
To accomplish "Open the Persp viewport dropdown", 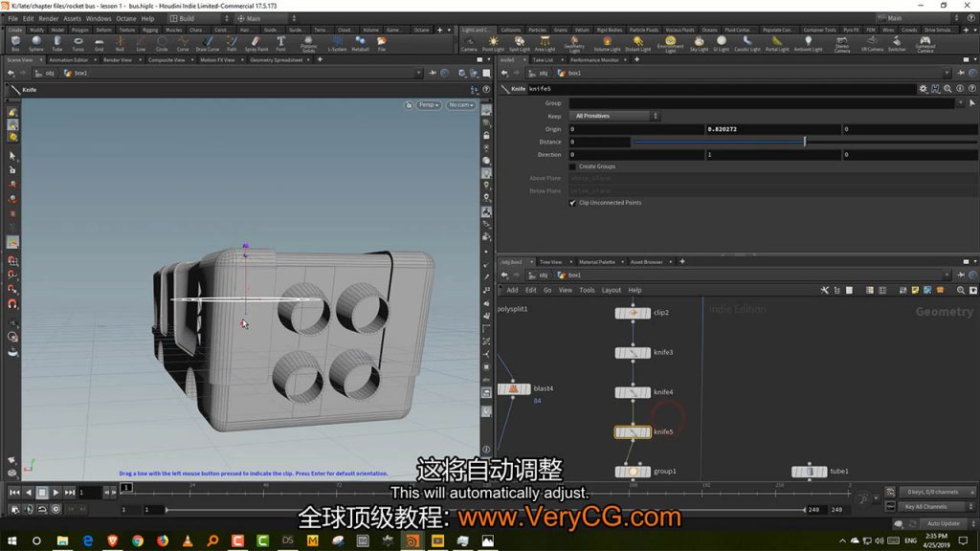I will 429,105.
